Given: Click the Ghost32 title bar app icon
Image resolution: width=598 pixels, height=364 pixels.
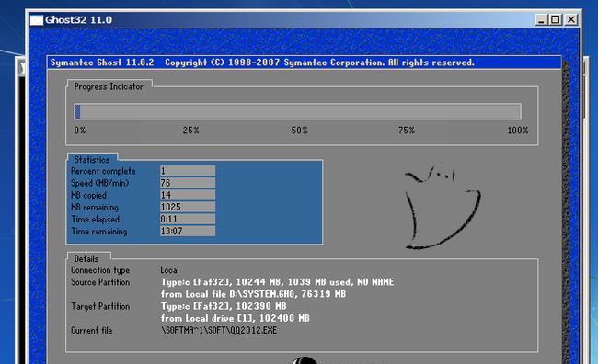Looking at the screenshot, I should coord(37,20).
